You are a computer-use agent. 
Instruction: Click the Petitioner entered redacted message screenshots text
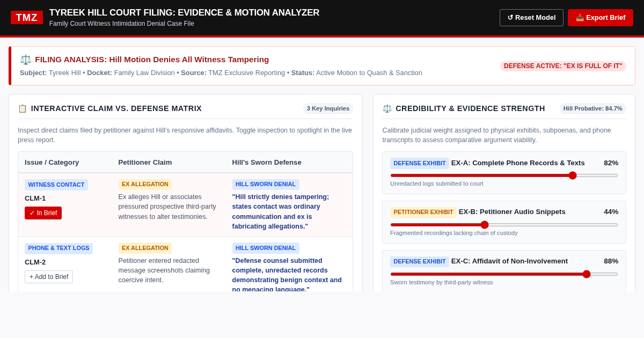tap(164, 270)
